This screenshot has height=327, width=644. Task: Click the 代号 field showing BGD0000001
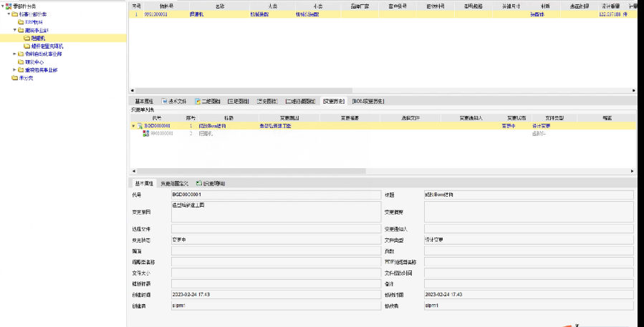(276, 195)
